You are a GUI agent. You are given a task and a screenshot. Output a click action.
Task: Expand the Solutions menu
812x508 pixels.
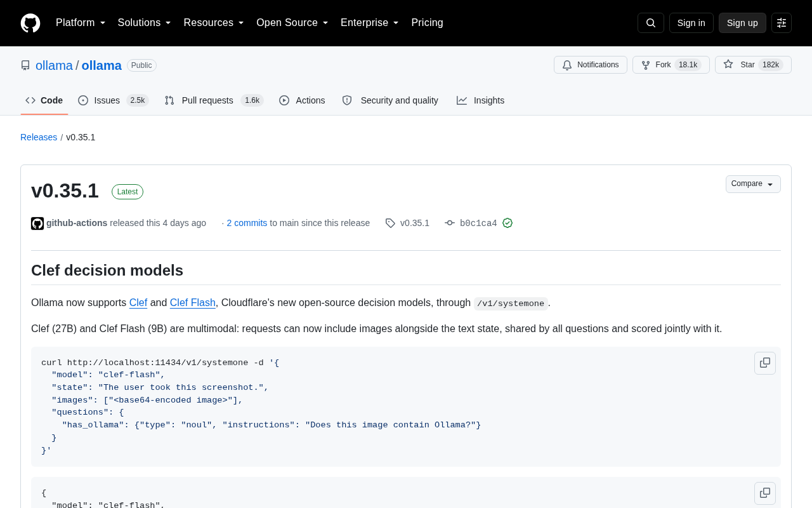pos(145,23)
